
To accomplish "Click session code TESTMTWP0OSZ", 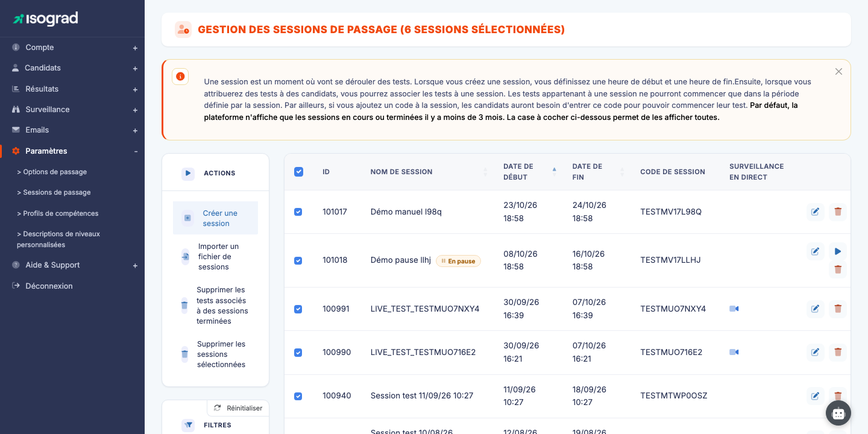I will click(x=674, y=396).
